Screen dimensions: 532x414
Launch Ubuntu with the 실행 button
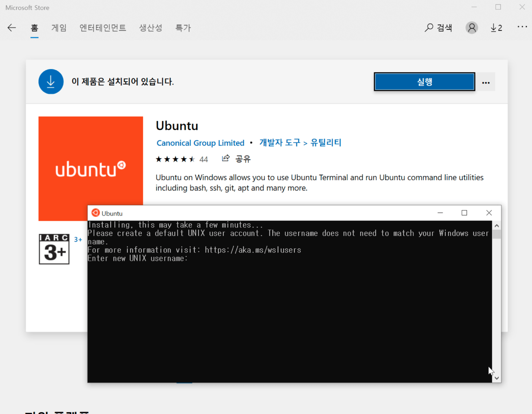pyautogui.click(x=425, y=82)
